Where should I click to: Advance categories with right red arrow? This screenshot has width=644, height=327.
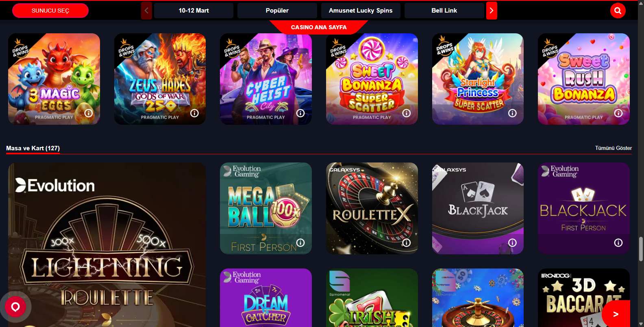tap(492, 11)
